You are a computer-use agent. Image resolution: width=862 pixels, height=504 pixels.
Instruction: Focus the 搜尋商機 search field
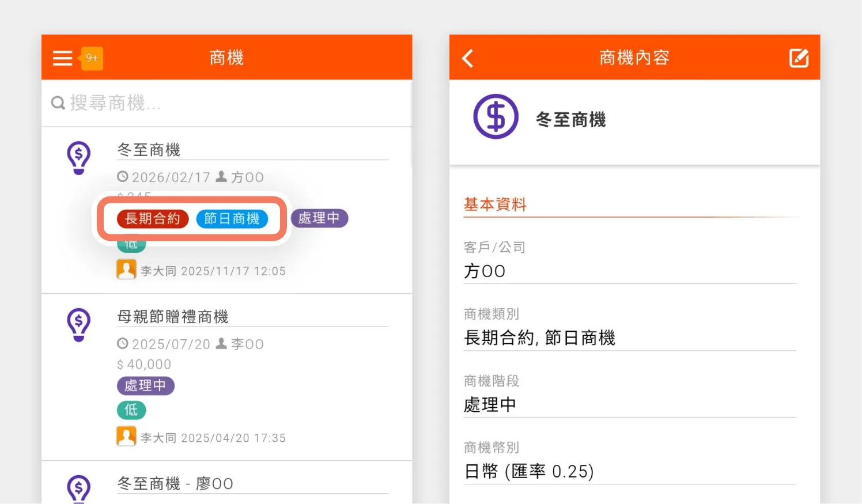226,103
